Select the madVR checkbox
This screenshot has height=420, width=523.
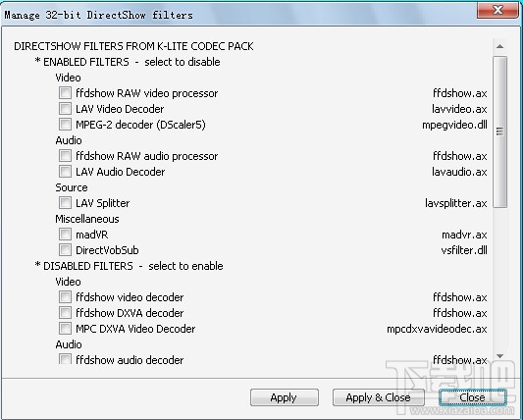coord(65,235)
